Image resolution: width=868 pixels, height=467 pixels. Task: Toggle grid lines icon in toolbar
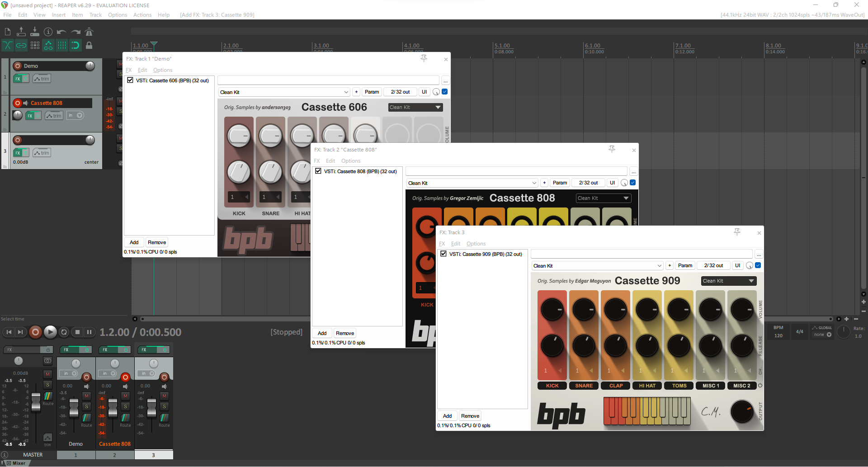[x=62, y=45]
